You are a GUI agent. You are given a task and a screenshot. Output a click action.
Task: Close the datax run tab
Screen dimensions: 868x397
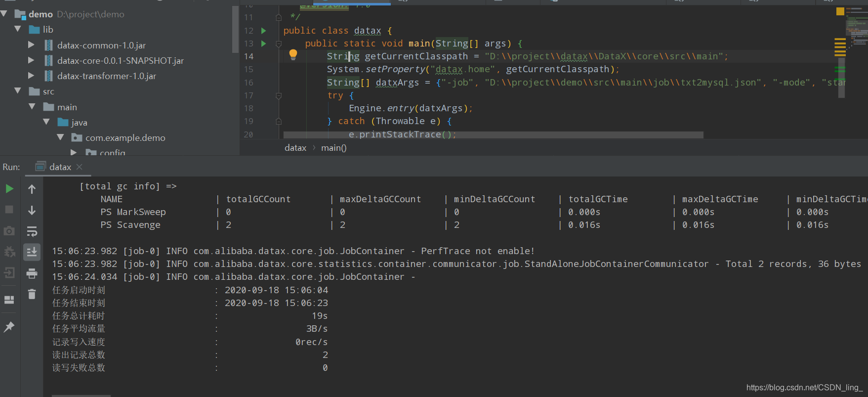click(80, 167)
